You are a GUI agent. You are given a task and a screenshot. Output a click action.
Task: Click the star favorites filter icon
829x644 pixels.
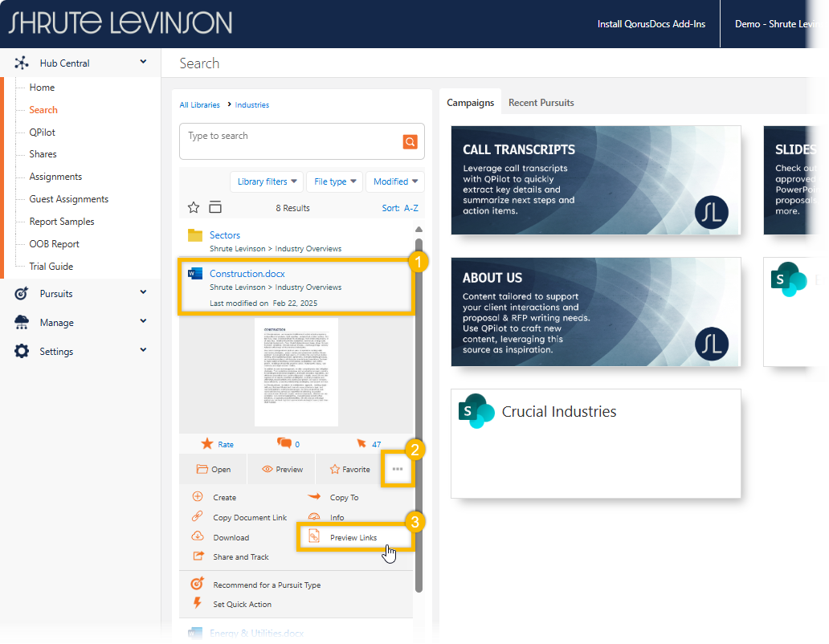point(194,208)
